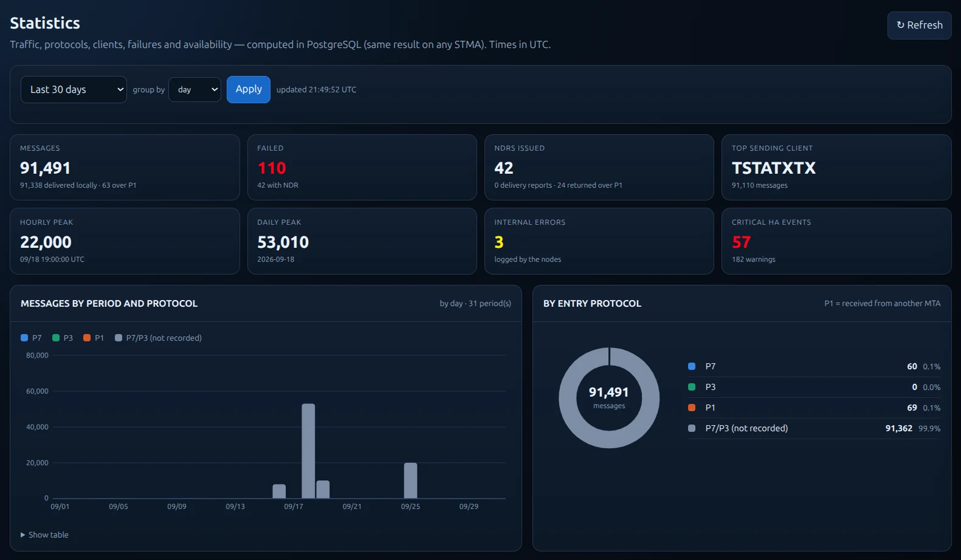Click the Refresh button

click(919, 26)
